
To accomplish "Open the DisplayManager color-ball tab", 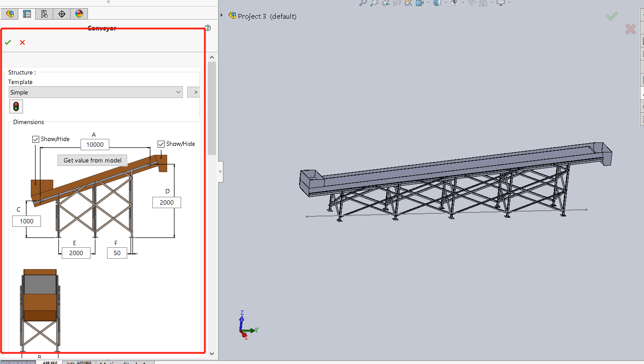I will pos(79,14).
